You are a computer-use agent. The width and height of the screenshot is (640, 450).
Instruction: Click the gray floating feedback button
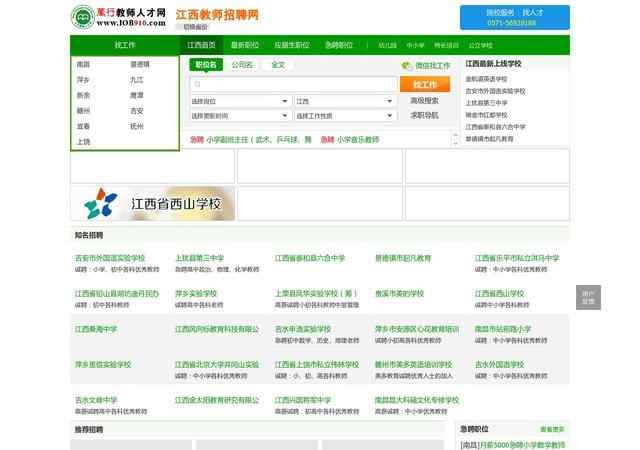coord(588,297)
